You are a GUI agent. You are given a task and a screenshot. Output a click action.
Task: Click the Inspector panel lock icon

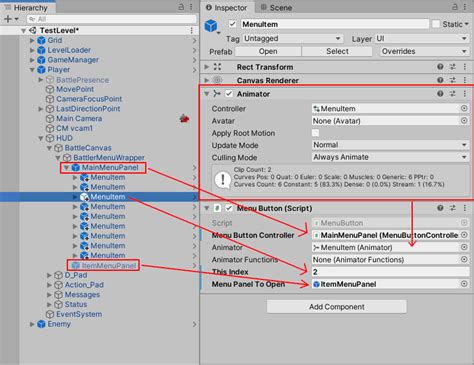[455, 7]
